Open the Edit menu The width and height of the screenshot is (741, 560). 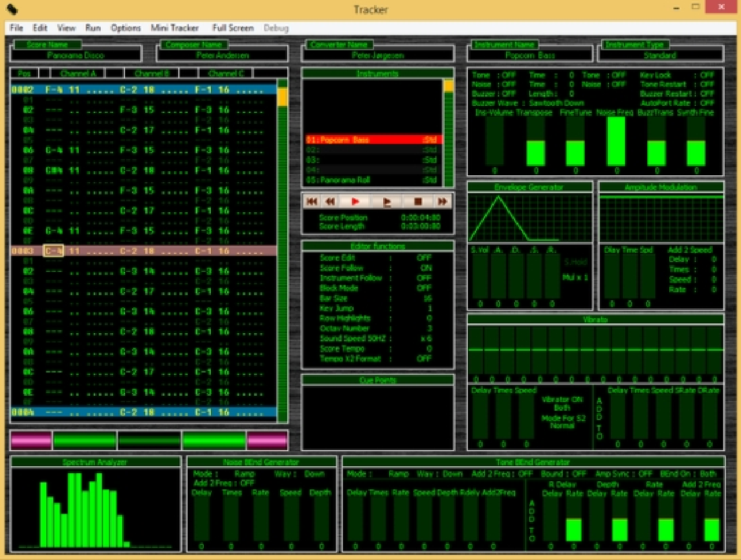tap(40, 28)
